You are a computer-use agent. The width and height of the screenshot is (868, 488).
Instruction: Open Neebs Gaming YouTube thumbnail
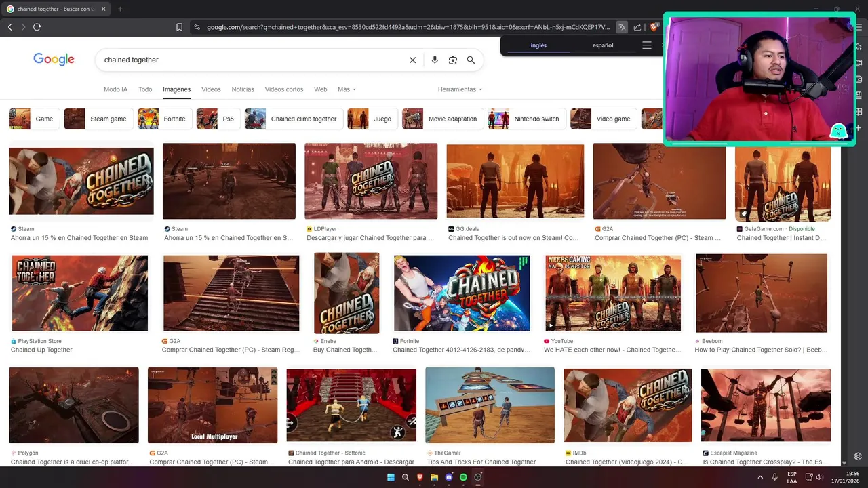pos(613,293)
